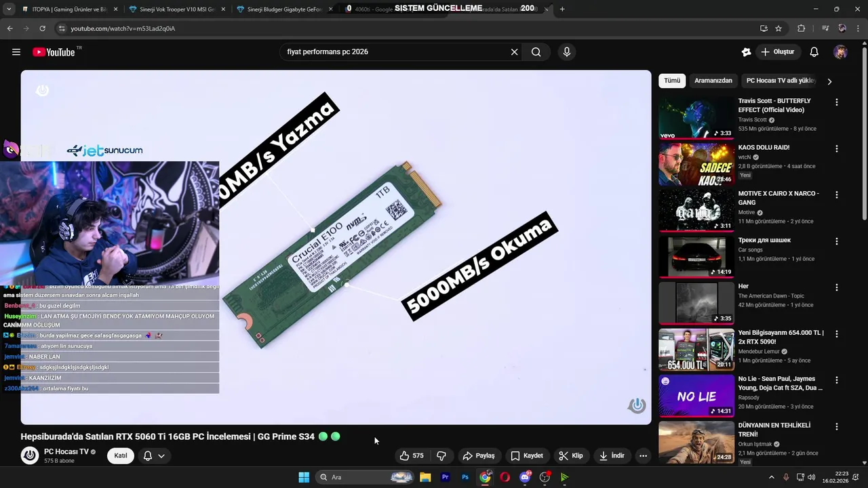Clear the search box text

514,52
